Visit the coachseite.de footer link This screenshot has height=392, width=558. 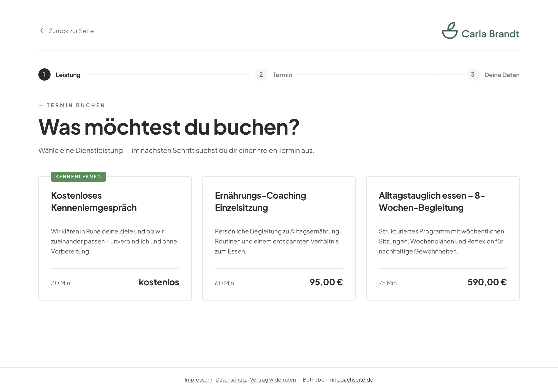pyautogui.click(x=355, y=380)
